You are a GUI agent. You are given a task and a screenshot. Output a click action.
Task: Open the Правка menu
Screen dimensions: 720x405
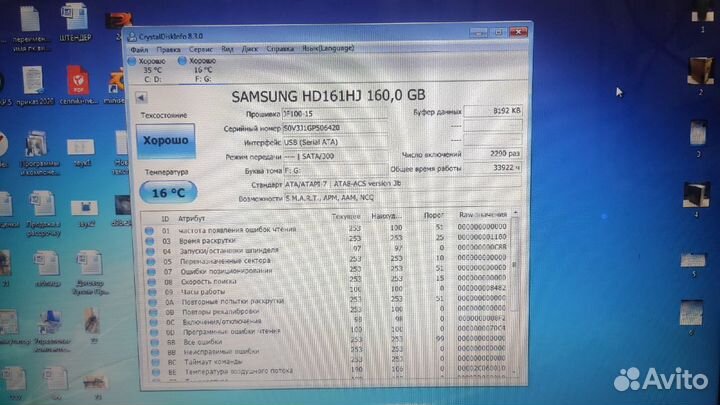coord(168,49)
